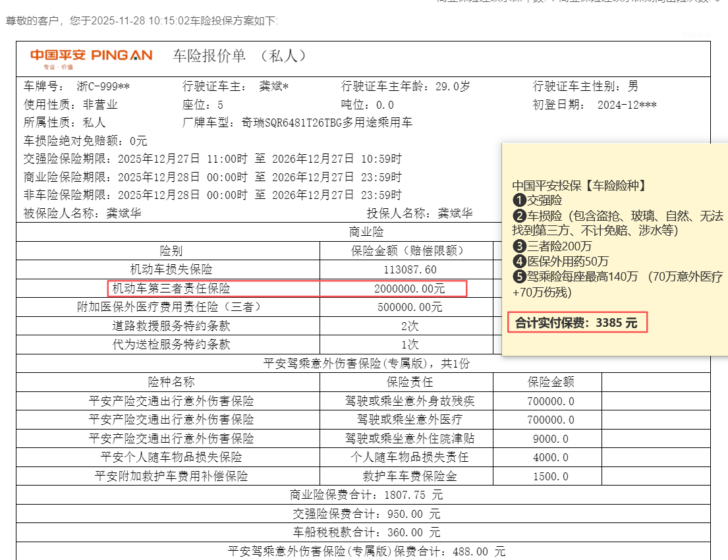This screenshot has height=560, width=728.
Task: Click 附加医保外医疗费用责任险（三者）
Action: 171,307
